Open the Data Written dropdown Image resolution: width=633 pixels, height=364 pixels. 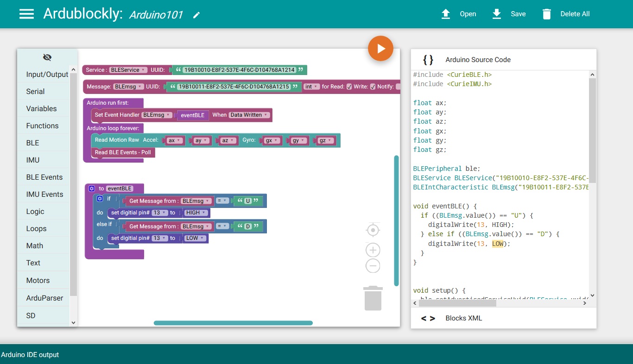coord(249,115)
